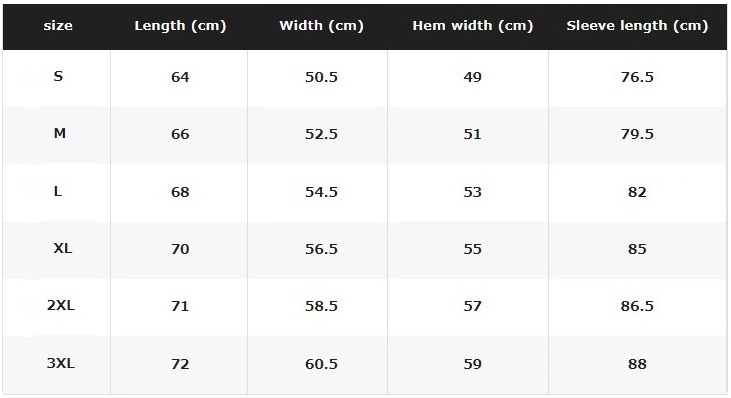Screen dimensions: 731x398
Task: Select hem width value 59
Action: pyautogui.click(x=472, y=364)
